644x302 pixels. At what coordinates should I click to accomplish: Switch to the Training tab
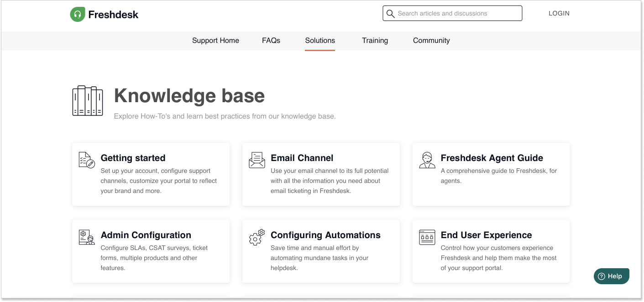(375, 41)
